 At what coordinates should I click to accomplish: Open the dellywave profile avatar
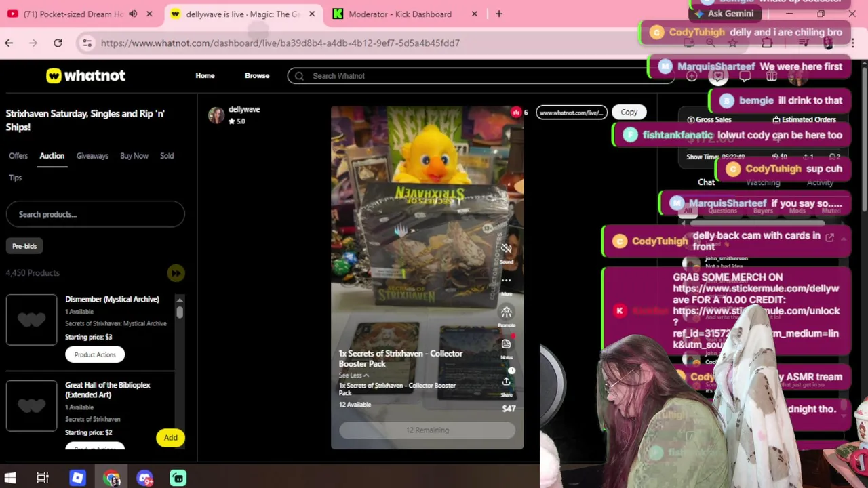[x=216, y=115]
